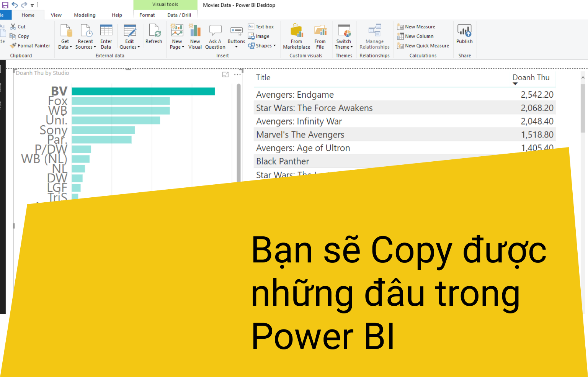
Task: Click the table vertical scrollbar thumb
Action: [583, 108]
